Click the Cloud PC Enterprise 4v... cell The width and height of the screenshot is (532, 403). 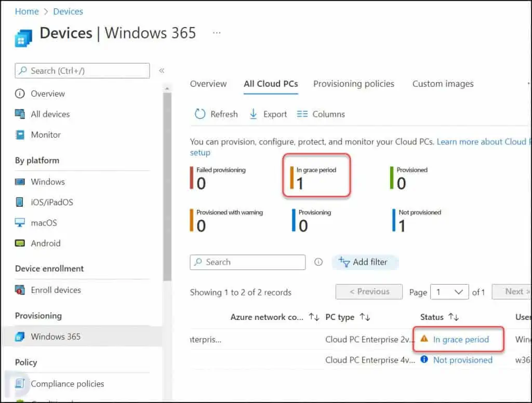click(370, 360)
